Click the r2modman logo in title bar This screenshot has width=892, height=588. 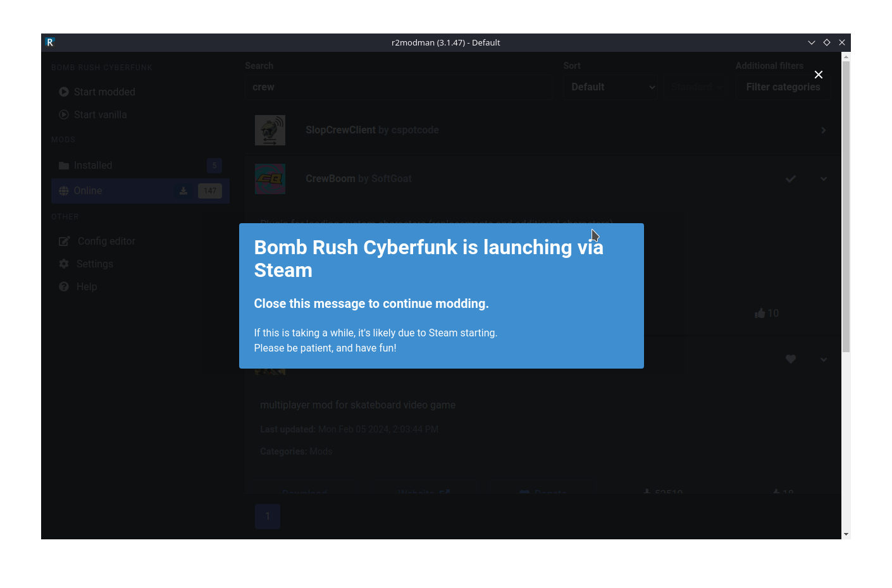pyautogui.click(x=50, y=42)
